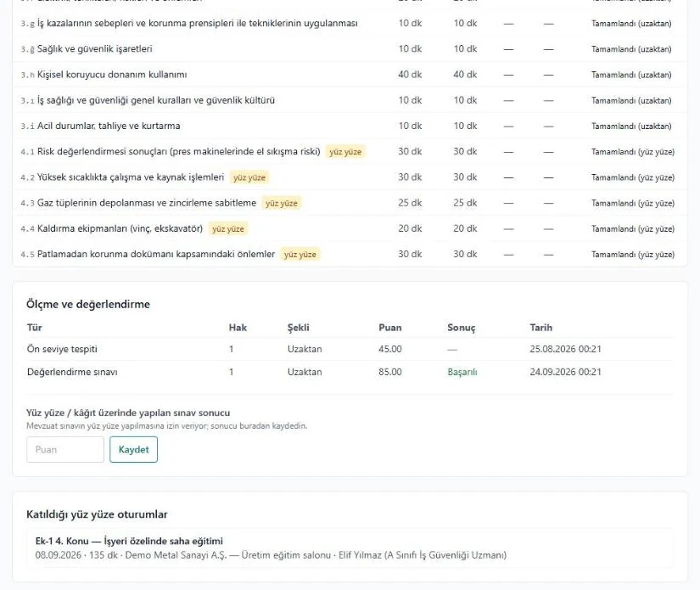This screenshot has width=700, height=590.
Task: Open 'Ek-1 4. Konu — İşyeri özelinde saha eğitimi' session
Action: click(x=129, y=541)
